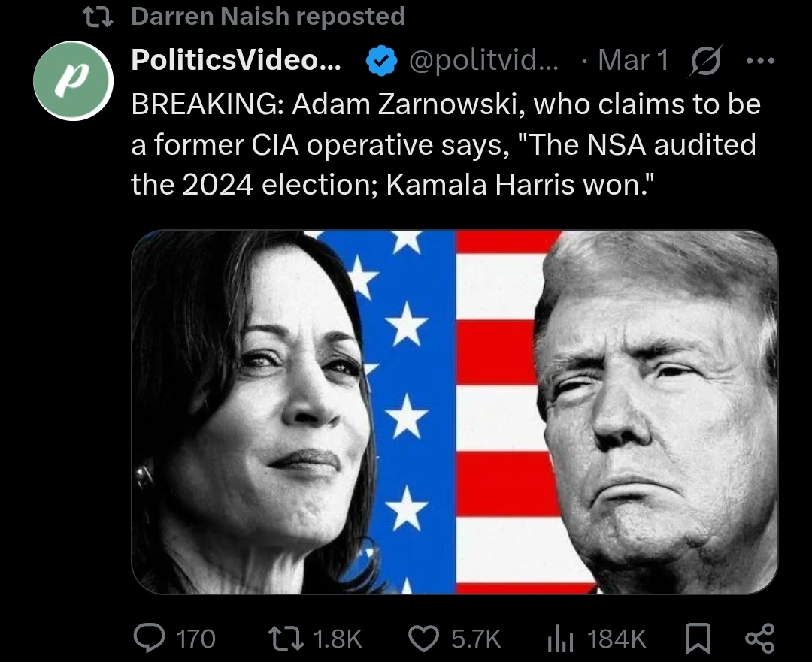Like the post with the heart icon

(424, 639)
